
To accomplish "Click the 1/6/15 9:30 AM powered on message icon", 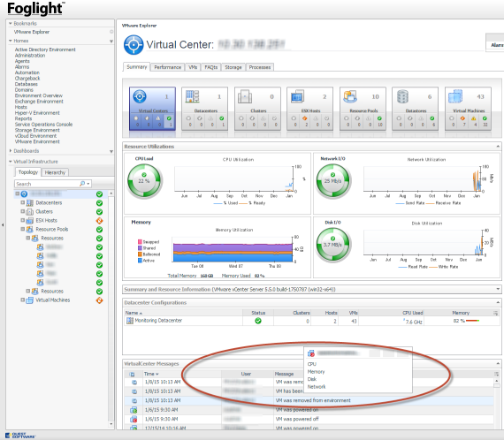I will (x=134, y=410).
